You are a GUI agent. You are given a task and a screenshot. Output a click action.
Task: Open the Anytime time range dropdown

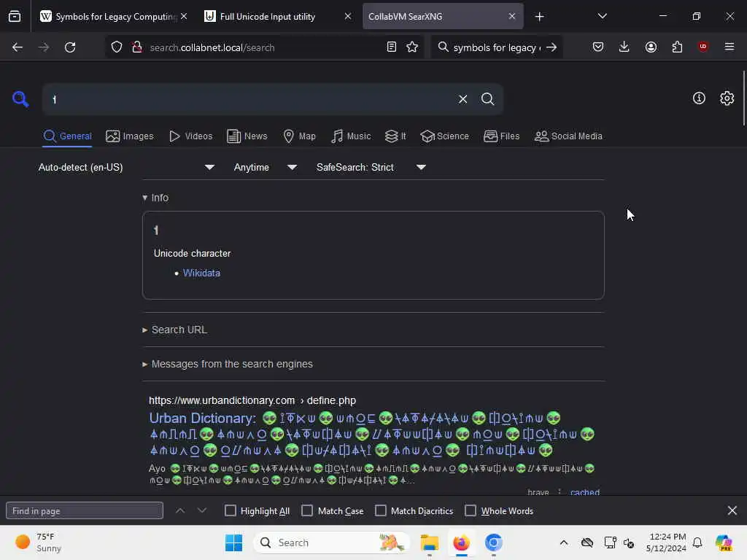coord(265,167)
